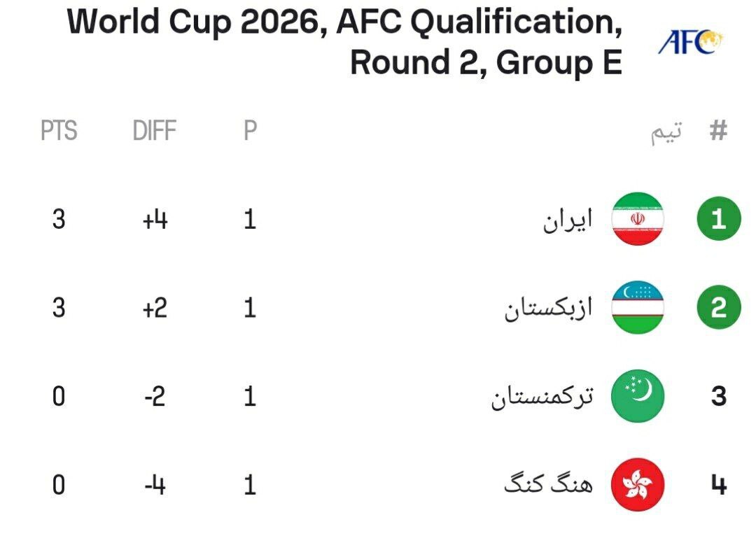Image resolution: width=756 pixels, height=536 pixels.
Task: Click Hong Kong's -4 goal difference
Action: (x=155, y=485)
